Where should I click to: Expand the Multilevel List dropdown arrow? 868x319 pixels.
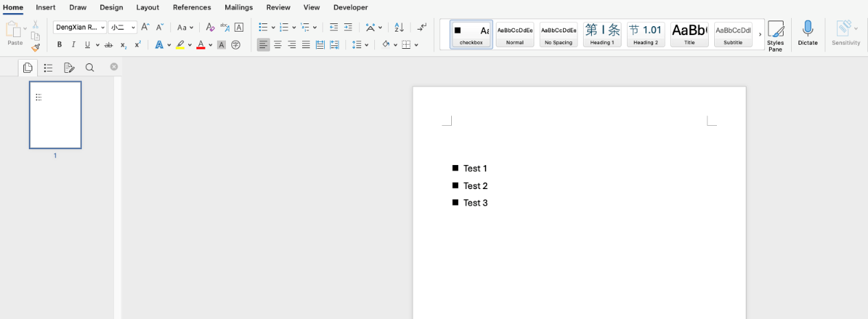[315, 27]
